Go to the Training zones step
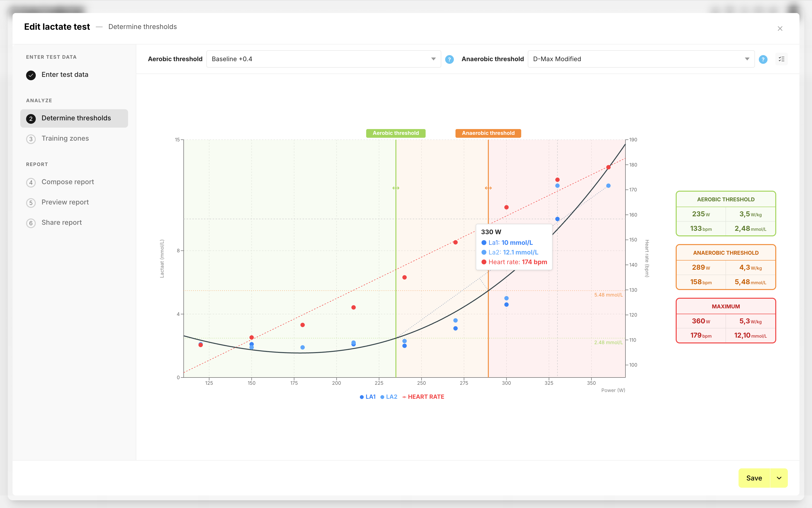Viewport: 812px width, 508px height. tap(65, 138)
